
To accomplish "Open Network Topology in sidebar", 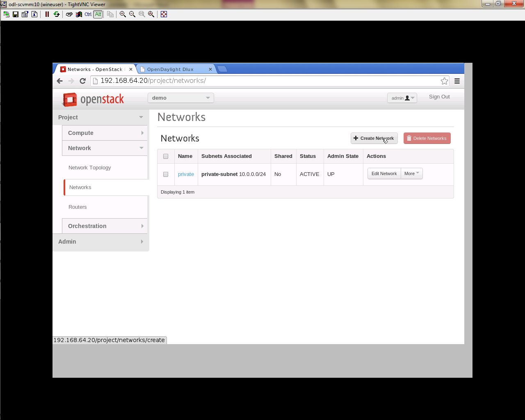I will coord(89,168).
